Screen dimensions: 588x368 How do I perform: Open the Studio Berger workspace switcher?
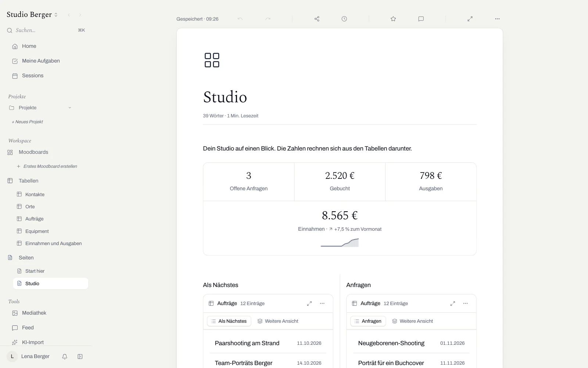[x=32, y=15]
